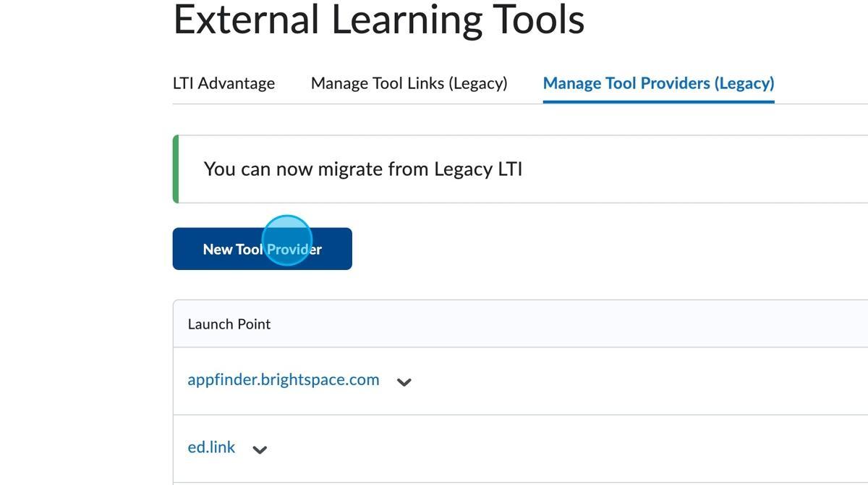Click the New Tool Provider button

click(x=262, y=249)
